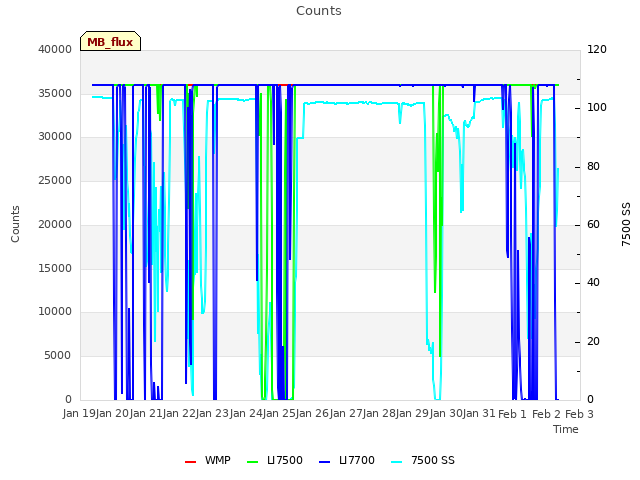Click the Jan 26 x-axis tick label

coord(313,413)
